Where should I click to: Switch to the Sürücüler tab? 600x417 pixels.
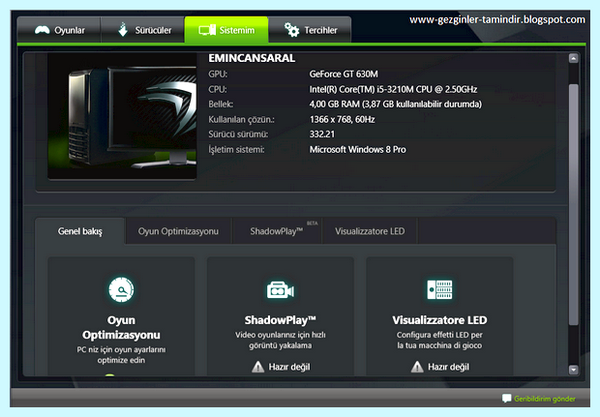point(143,30)
